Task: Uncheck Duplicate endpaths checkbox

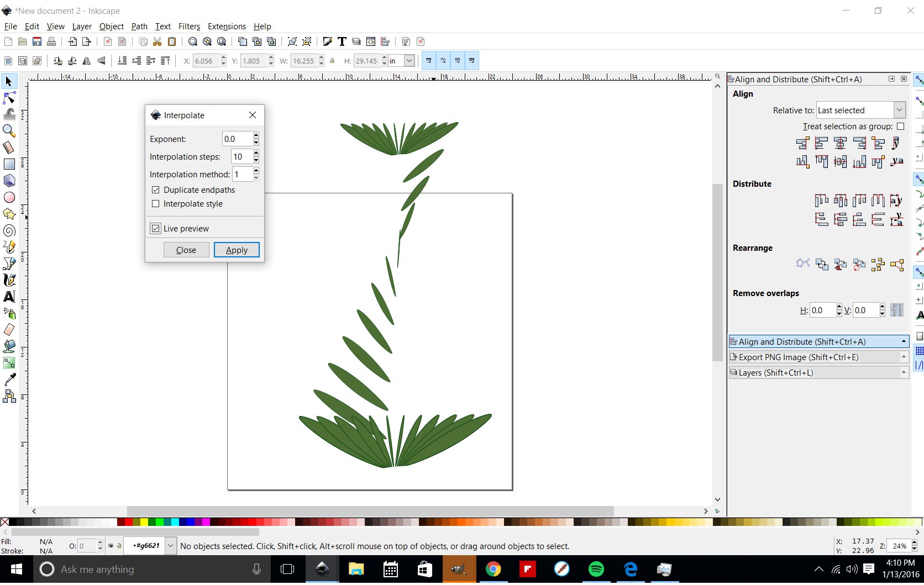Action: click(x=156, y=190)
